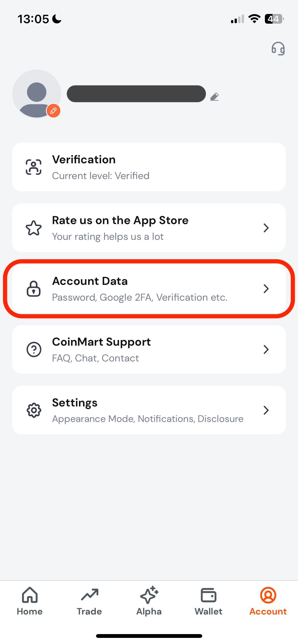Screen dimensions: 298x644
Task: Open CoinMart Support FAQ, Chat, Contact
Action: point(149,349)
